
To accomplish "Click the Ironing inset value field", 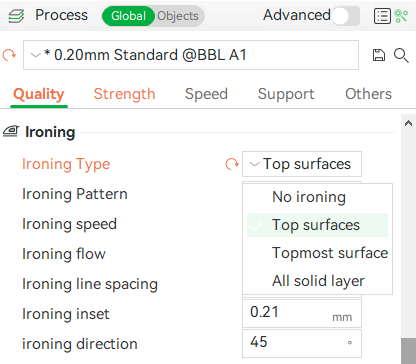I will (x=302, y=313).
